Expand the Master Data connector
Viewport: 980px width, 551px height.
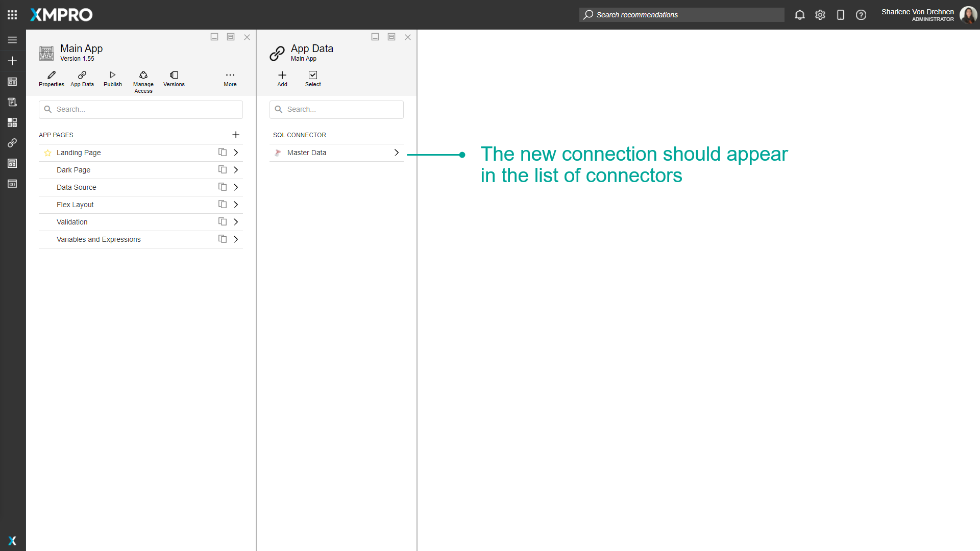tap(396, 152)
